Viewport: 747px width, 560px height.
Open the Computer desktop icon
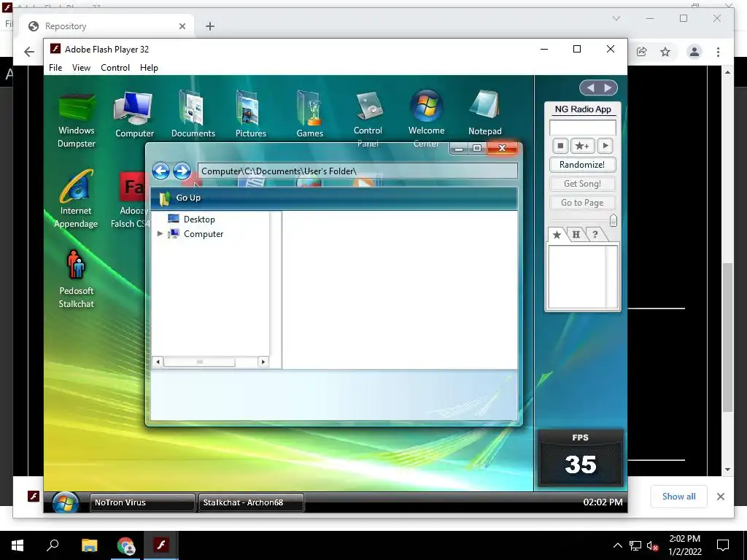click(134, 115)
